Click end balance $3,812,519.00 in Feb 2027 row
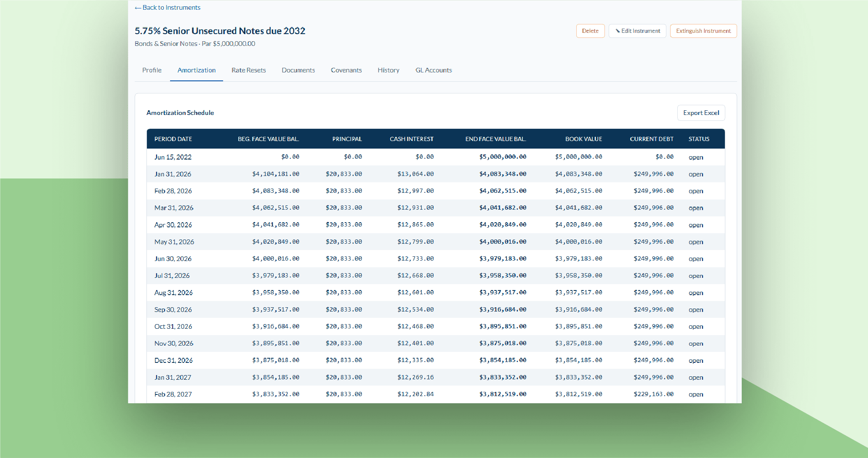The height and width of the screenshot is (458, 868). [x=503, y=394]
